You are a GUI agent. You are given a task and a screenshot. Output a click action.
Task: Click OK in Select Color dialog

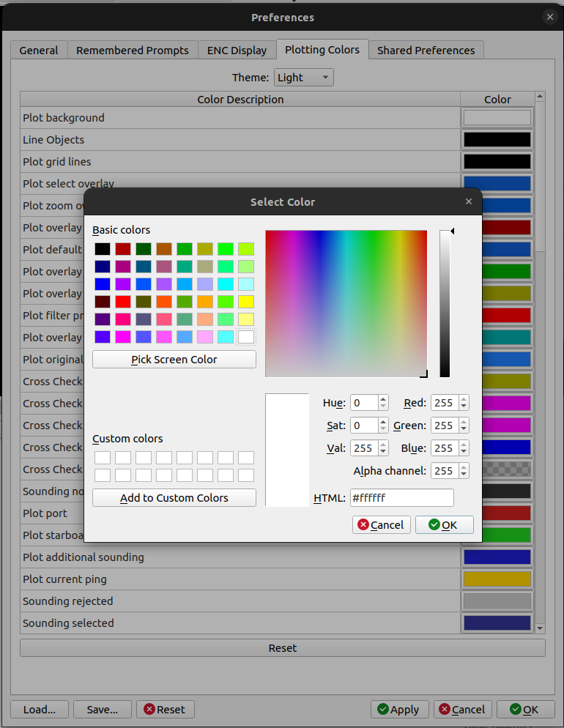(444, 524)
